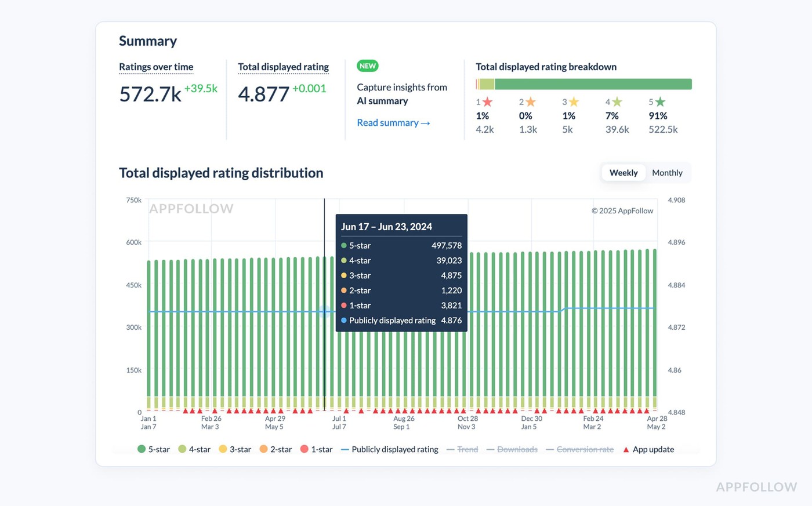Click the hovered data point on rating line
This screenshot has width=812, height=506.
click(325, 312)
